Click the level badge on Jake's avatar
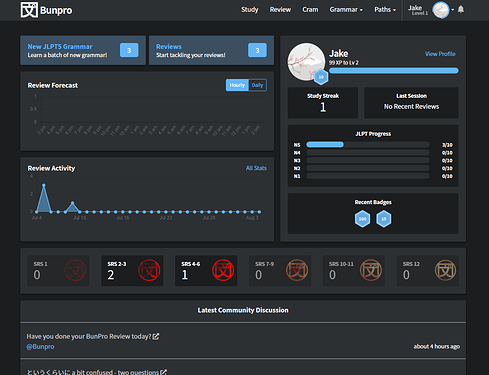This screenshot has height=375, width=489. click(321, 77)
